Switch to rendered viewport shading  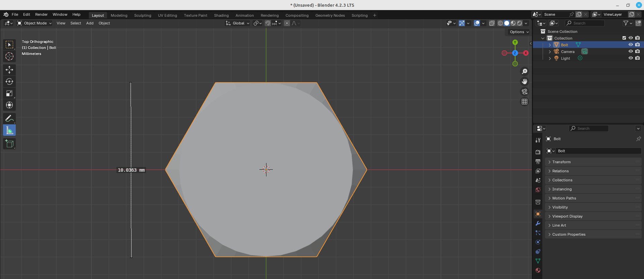(519, 23)
